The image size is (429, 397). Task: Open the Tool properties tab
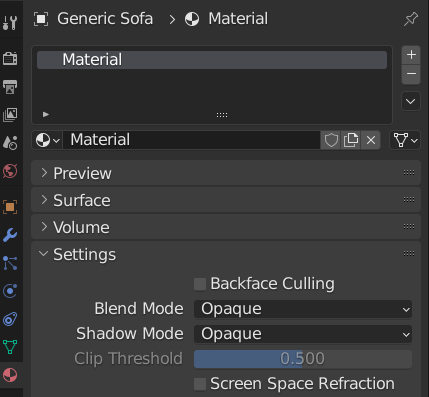coord(10,22)
